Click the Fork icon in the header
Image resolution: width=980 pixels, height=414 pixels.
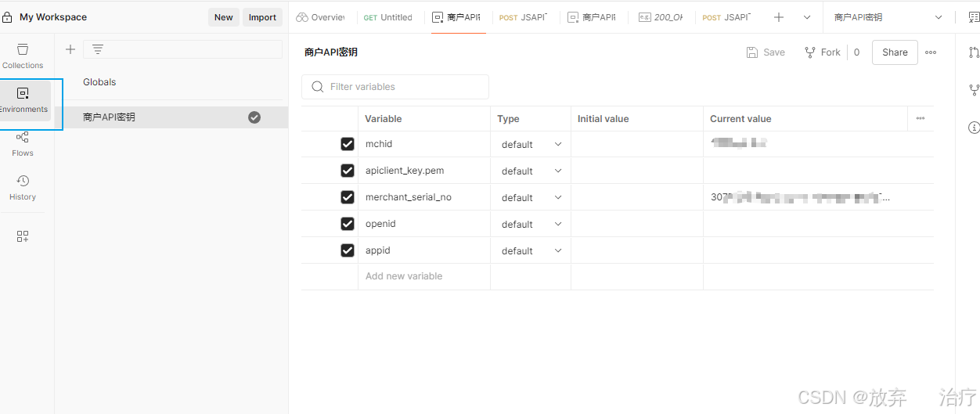coord(810,52)
